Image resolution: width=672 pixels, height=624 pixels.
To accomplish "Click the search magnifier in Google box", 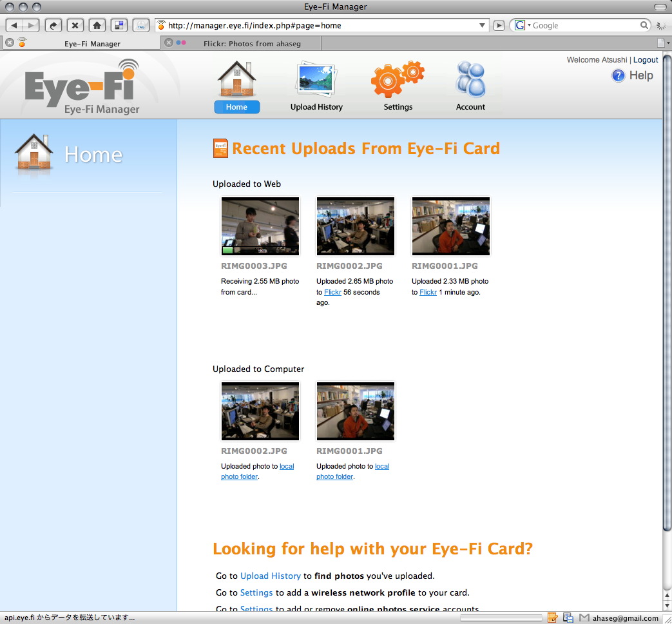I will coord(644,25).
